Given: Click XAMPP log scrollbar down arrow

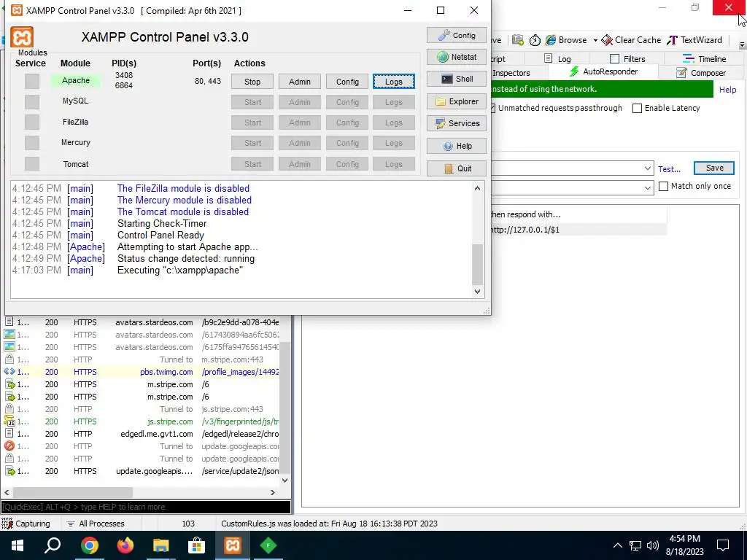Looking at the screenshot, I should 477,292.
